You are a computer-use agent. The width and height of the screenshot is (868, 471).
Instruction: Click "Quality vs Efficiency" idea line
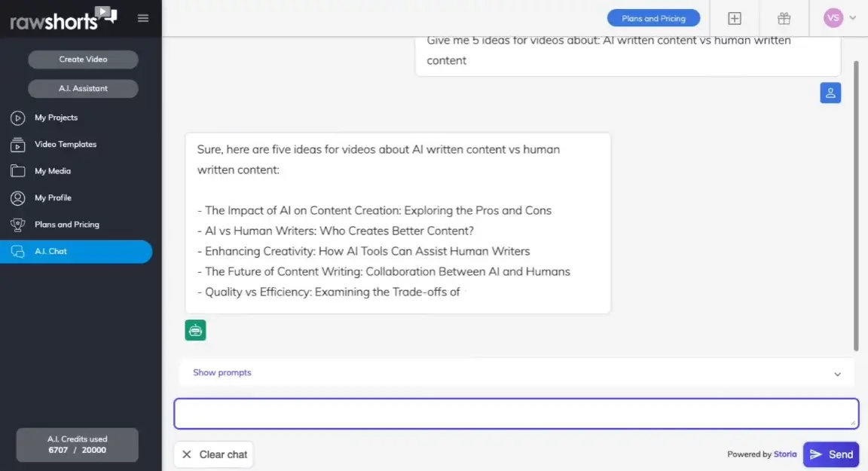point(329,292)
